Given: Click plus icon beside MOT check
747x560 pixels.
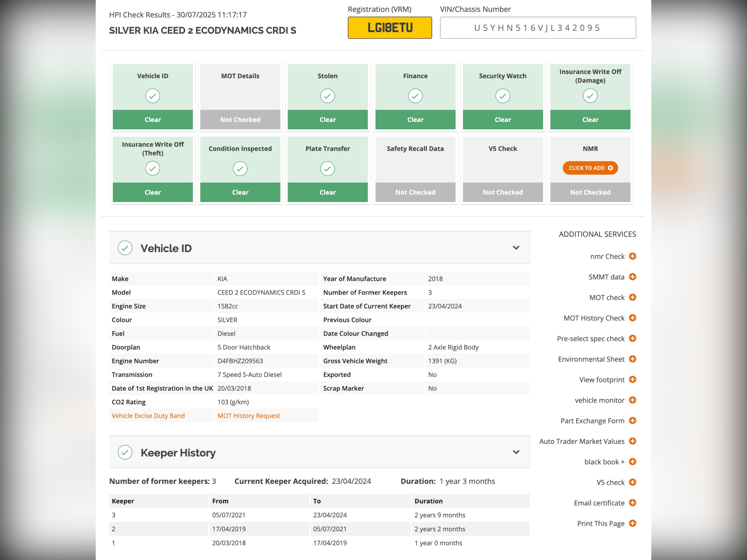Looking at the screenshot, I should tap(633, 297).
